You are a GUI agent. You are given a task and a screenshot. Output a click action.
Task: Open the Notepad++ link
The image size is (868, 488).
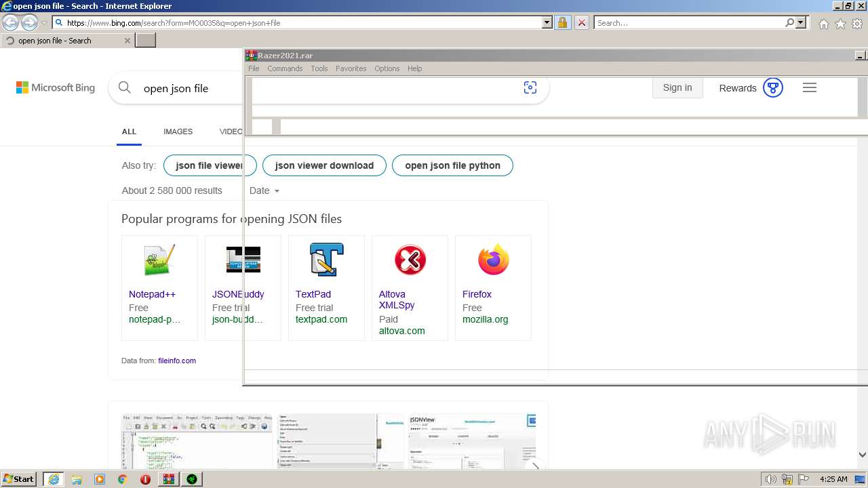click(152, 294)
